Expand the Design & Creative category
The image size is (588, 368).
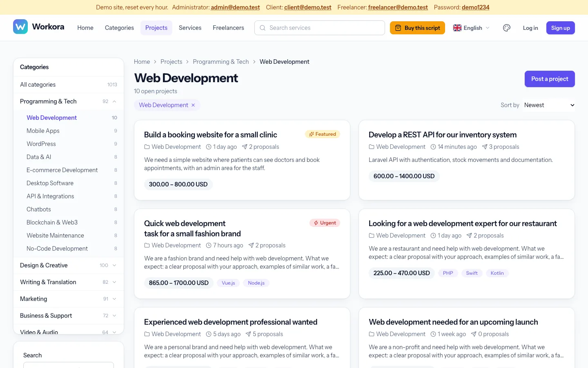pyautogui.click(x=114, y=265)
